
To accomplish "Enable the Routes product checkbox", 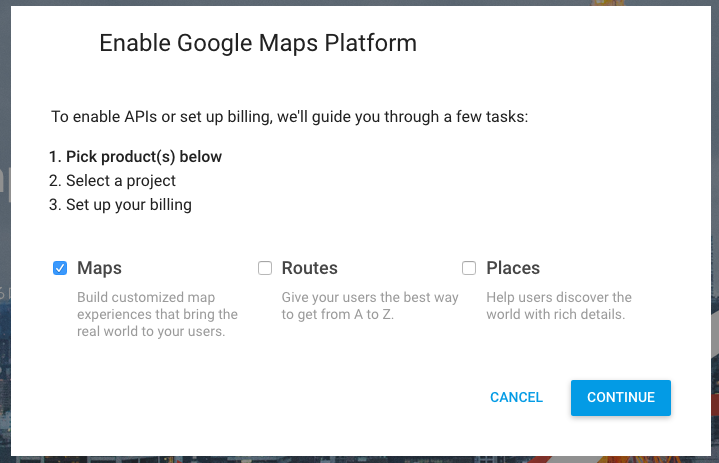I will (x=265, y=268).
